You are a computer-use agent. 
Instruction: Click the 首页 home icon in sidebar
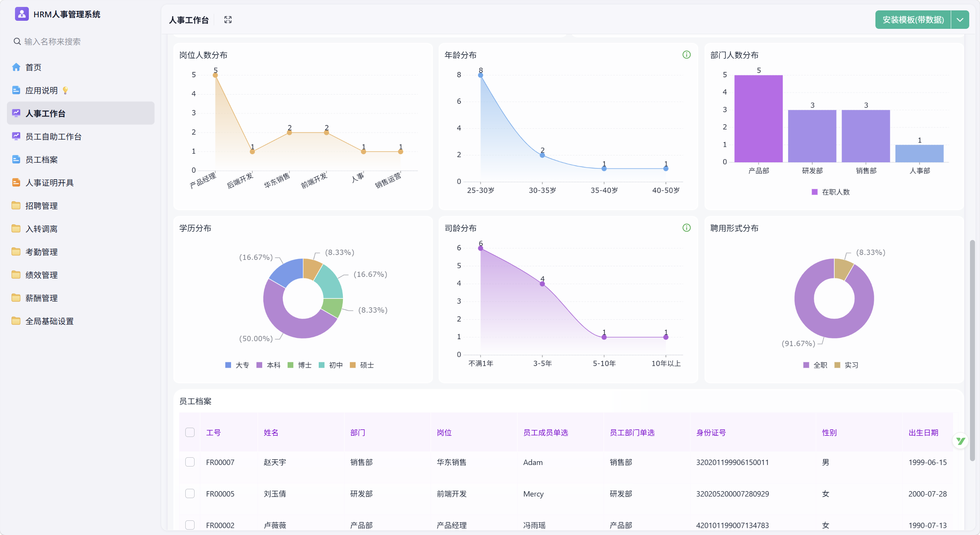[x=16, y=67]
